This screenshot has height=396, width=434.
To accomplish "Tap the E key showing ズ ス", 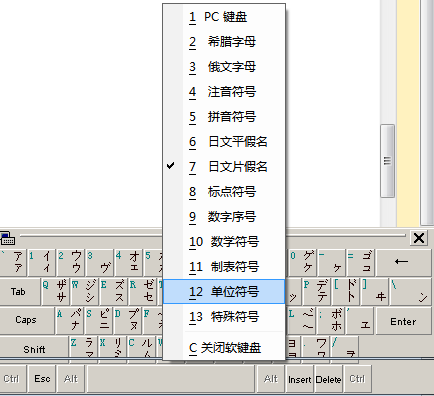I will click(x=114, y=292).
